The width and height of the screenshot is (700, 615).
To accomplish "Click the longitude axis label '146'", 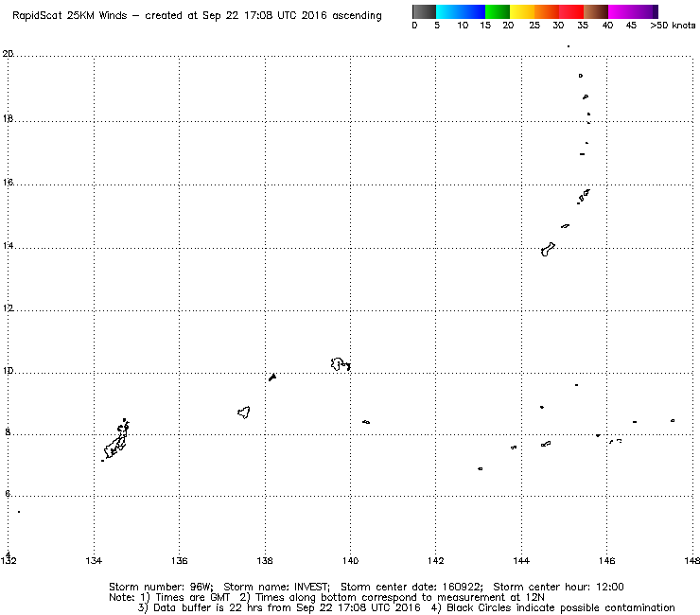I will point(606,560).
